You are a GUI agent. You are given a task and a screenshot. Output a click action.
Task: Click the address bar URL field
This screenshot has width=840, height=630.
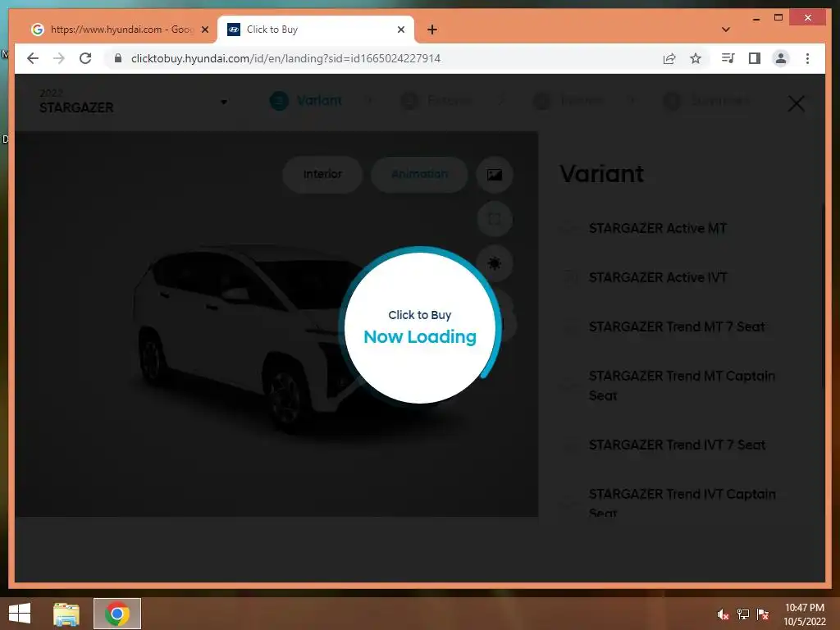coord(285,58)
